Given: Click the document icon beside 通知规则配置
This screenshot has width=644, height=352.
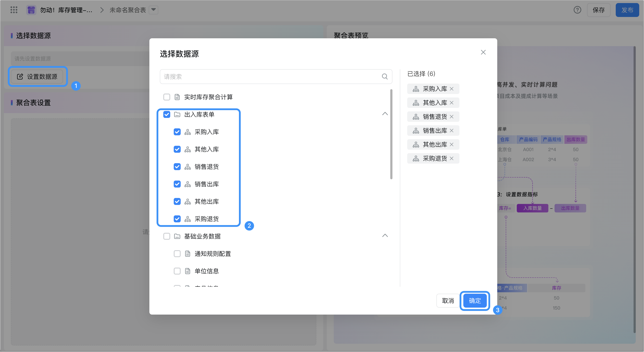Looking at the screenshot, I should 187,254.
